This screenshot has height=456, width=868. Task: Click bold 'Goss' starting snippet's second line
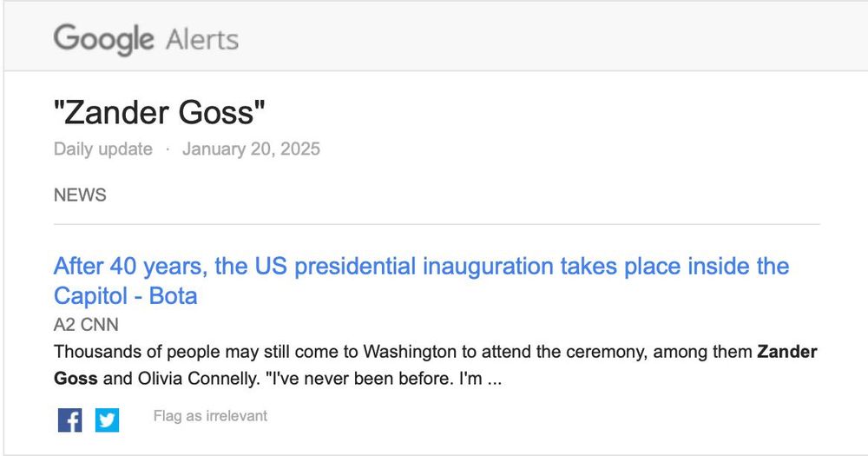[76, 379]
